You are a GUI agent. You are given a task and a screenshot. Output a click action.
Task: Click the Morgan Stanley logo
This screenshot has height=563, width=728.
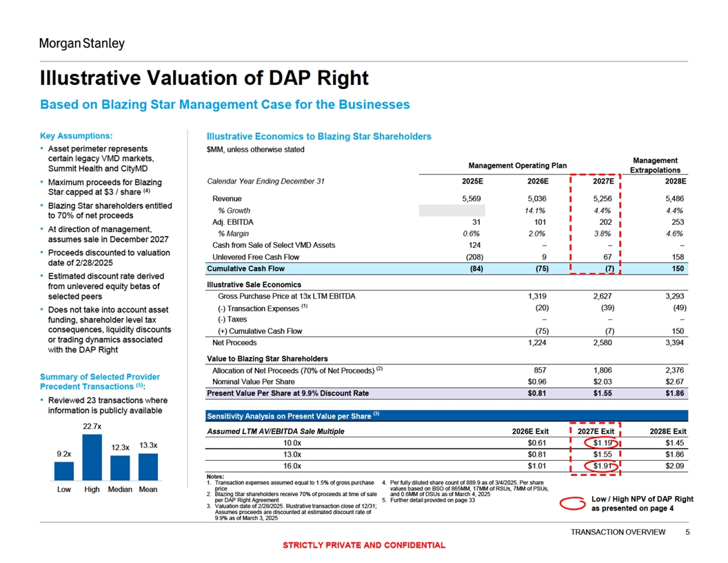pos(81,43)
